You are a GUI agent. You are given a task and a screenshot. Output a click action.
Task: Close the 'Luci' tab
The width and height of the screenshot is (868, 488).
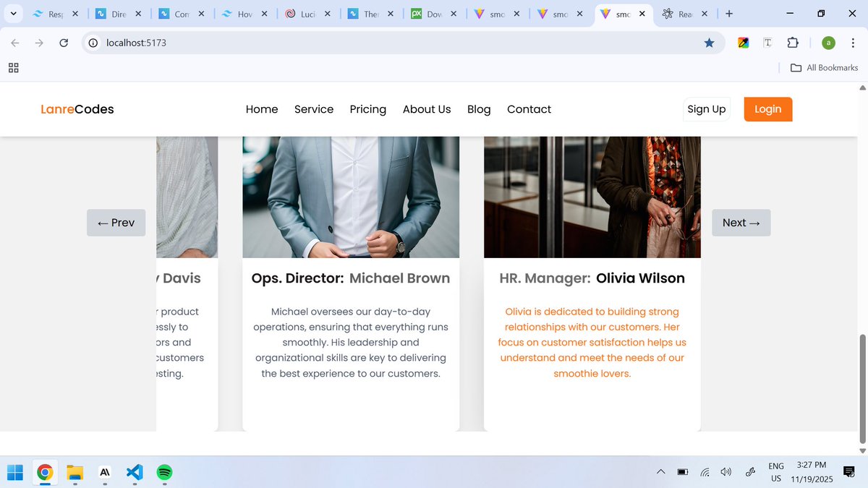[327, 14]
